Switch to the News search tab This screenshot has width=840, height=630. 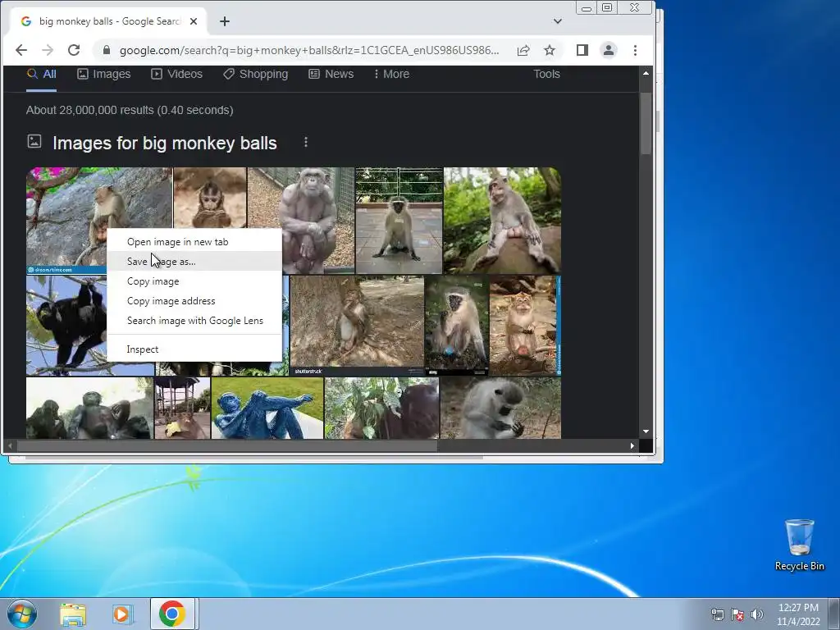[331, 74]
